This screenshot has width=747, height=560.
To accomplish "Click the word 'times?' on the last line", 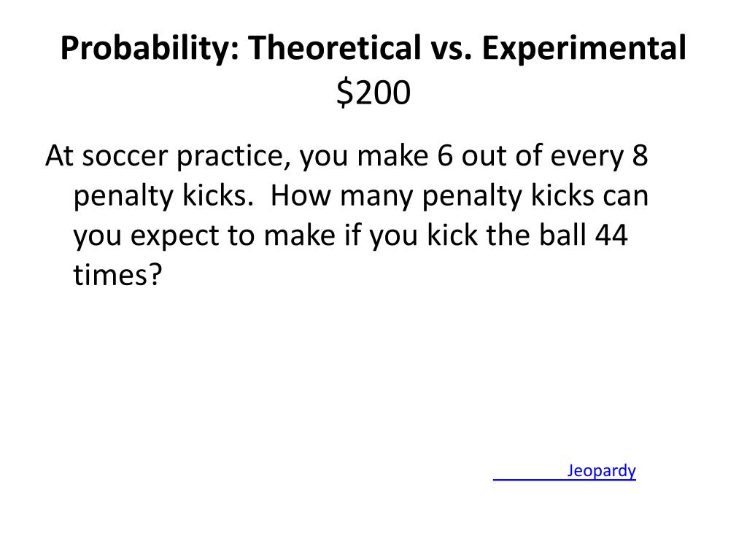I will tap(117, 275).
